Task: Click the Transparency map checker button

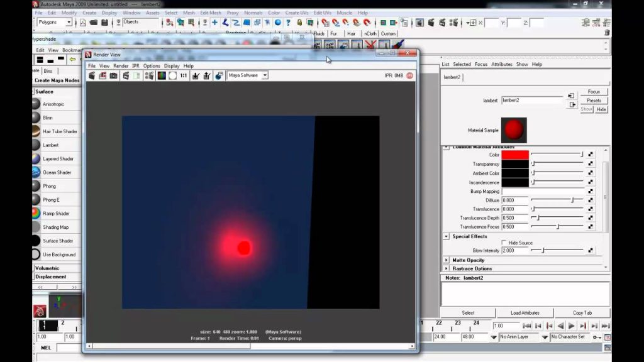Action: tap(590, 164)
